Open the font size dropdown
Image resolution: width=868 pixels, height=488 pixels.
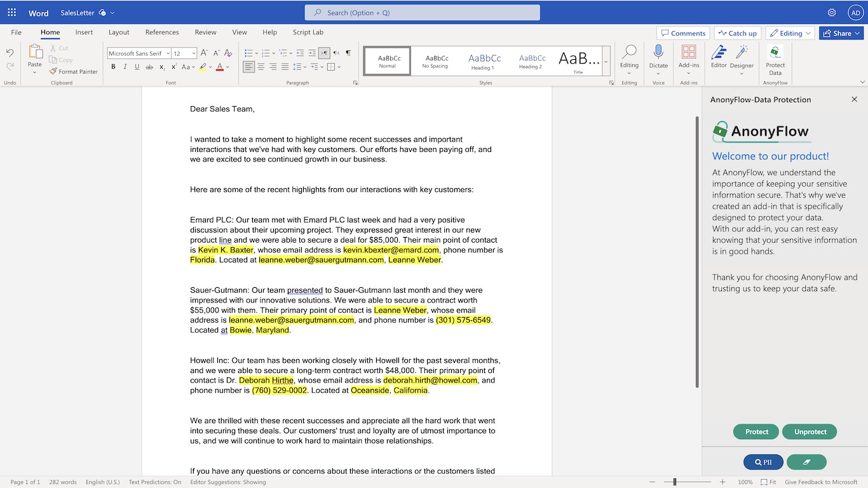(194, 53)
